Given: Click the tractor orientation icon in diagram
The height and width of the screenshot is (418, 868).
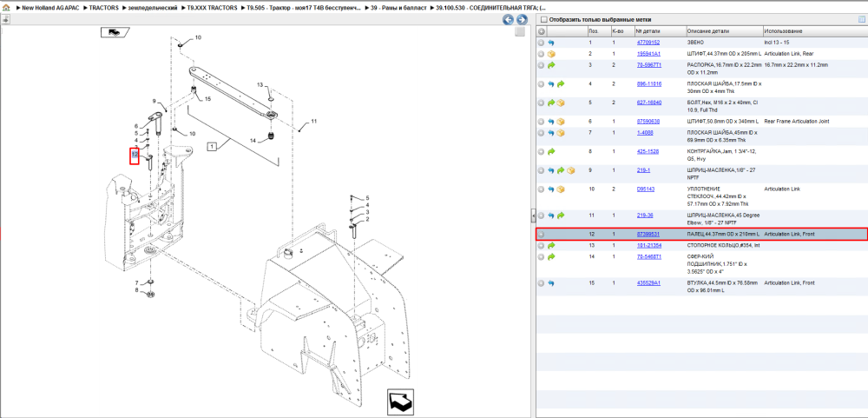Looking at the screenshot, I should click(114, 33).
